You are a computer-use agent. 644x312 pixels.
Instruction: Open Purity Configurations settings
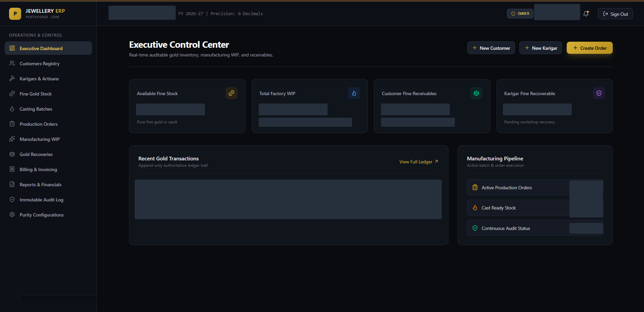[48, 214]
